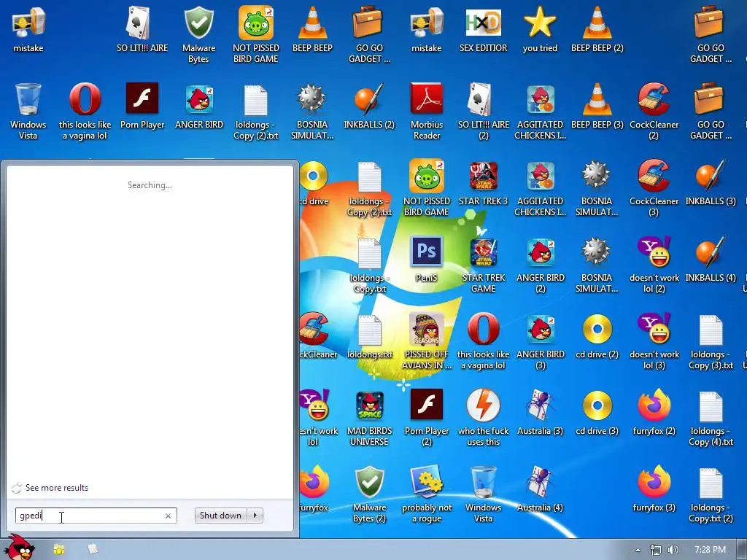Open the 'loldongs - Copy.txt (2)' file
The height and width of the screenshot is (560, 747).
click(711, 494)
